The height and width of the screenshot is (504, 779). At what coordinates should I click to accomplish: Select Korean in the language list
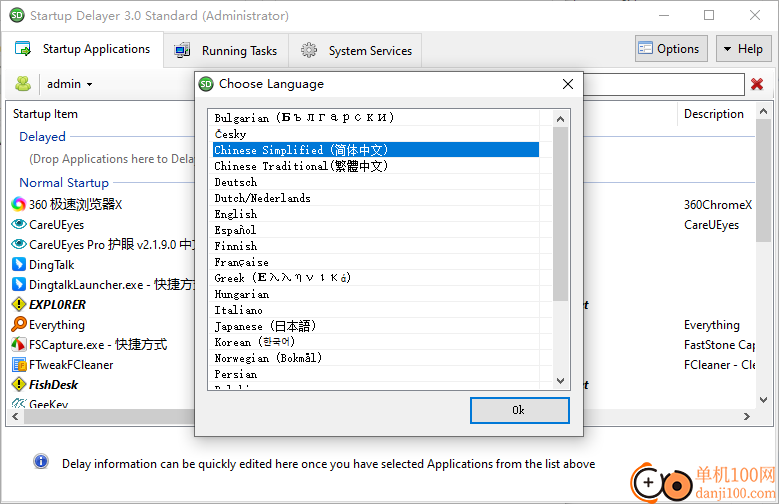point(376,342)
